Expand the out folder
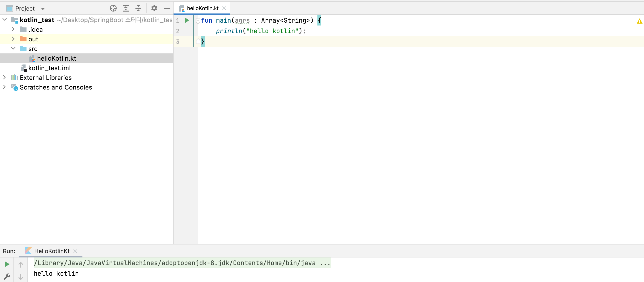The height and width of the screenshot is (282, 644). tap(13, 39)
